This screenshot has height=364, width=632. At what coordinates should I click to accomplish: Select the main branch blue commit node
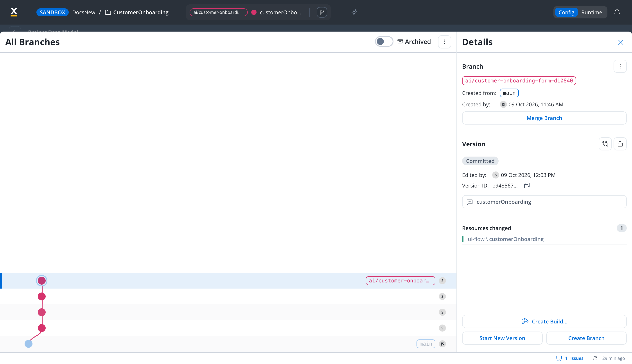29,344
